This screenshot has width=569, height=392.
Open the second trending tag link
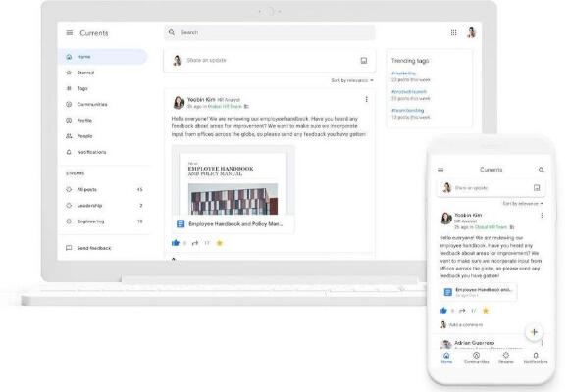[x=409, y=92]
